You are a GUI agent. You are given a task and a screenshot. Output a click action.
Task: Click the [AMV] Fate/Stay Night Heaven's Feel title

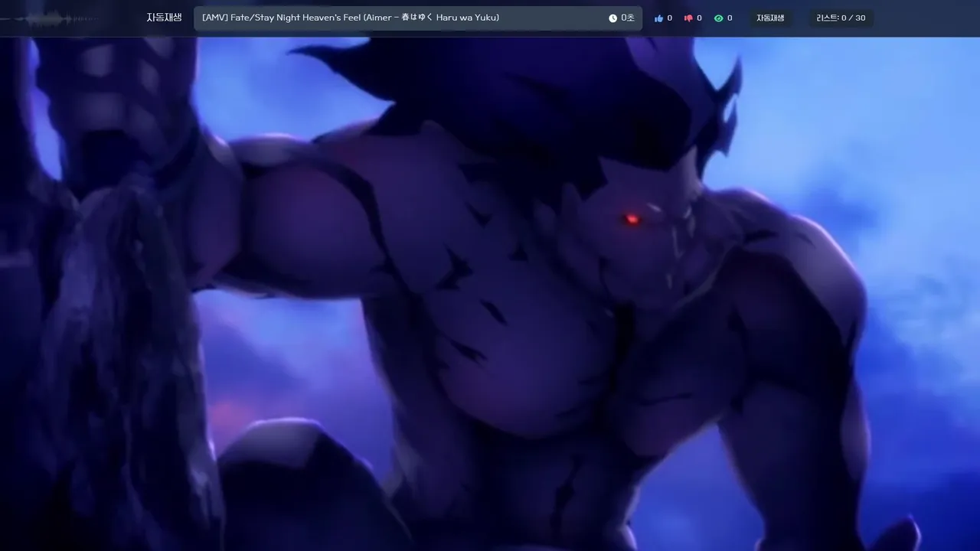[x=351, y=18]
